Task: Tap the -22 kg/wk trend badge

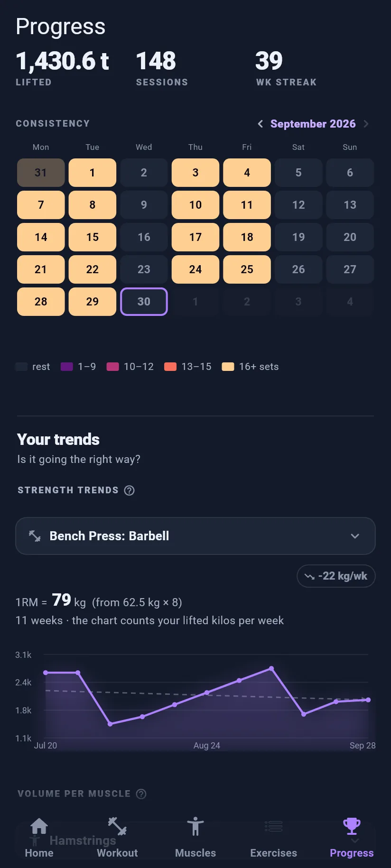Action: (x=336, y=576)
